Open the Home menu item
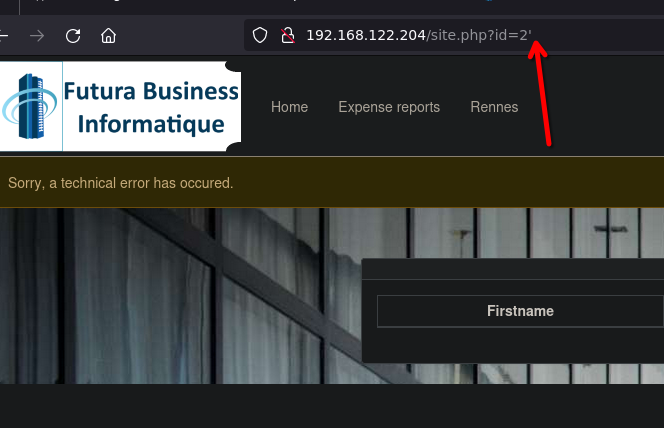 click(x=289, y=107)
